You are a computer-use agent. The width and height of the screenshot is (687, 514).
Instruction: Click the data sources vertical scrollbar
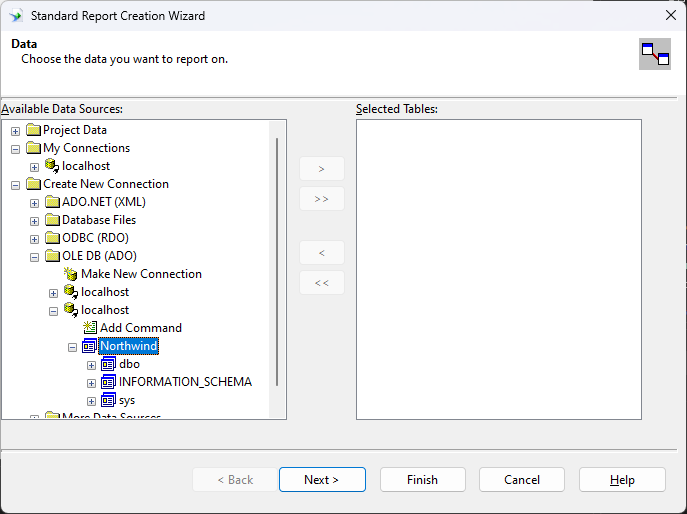click(x=277, y=260)
